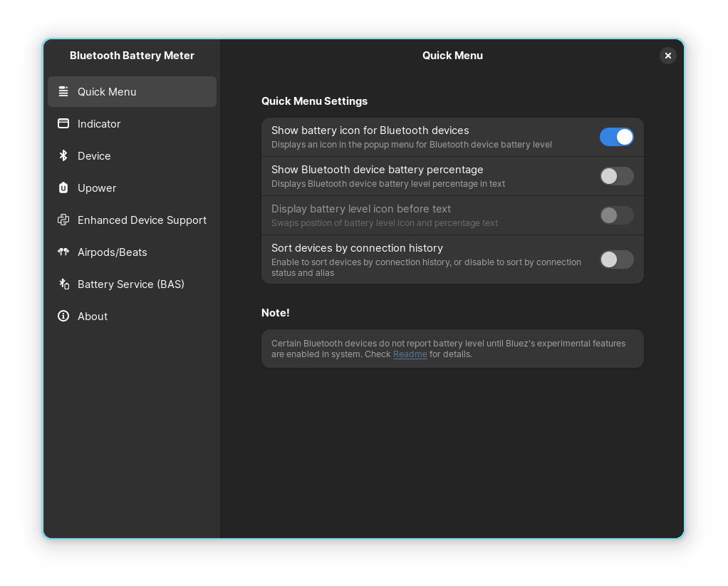Click the earbuds icon beside Airpods/Beats
The height and width of the screenshot is (586, 728).
[x=63, y=252]
